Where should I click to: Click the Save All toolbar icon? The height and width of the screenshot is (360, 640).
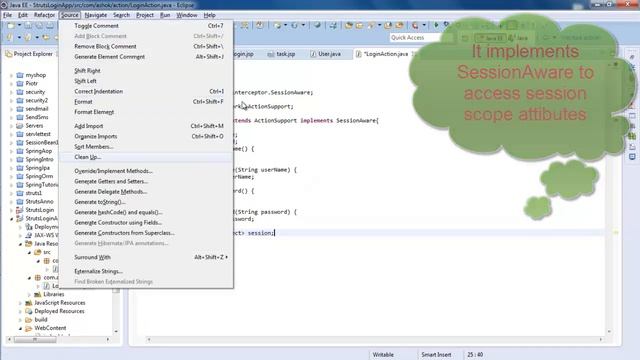pyautogui.click(x=39, y=26)
